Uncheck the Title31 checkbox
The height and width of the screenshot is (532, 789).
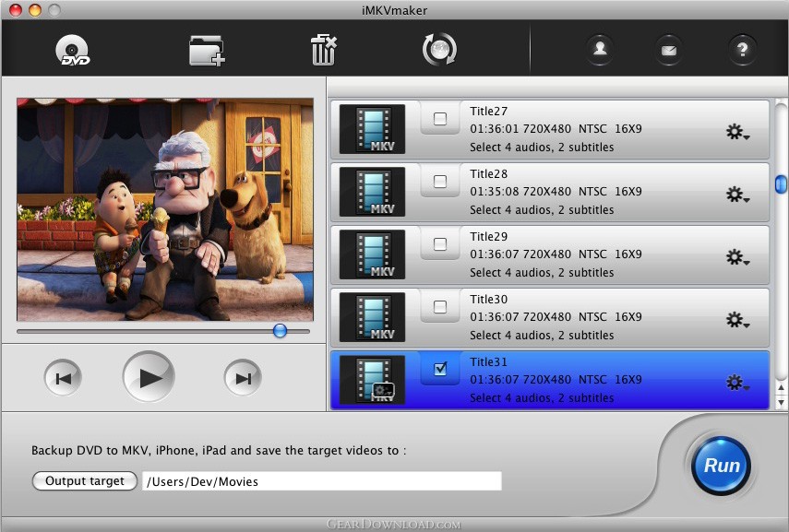[440, 369]
